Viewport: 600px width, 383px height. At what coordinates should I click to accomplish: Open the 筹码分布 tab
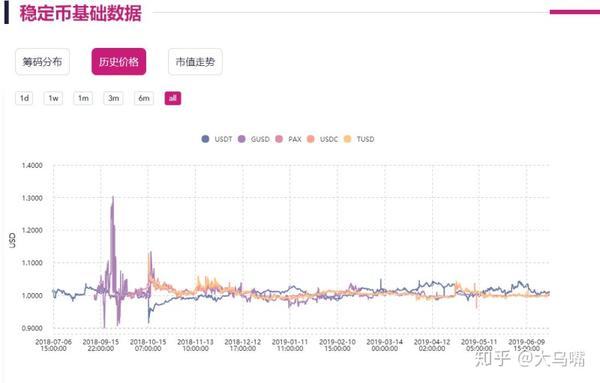[x=42, y=62]
